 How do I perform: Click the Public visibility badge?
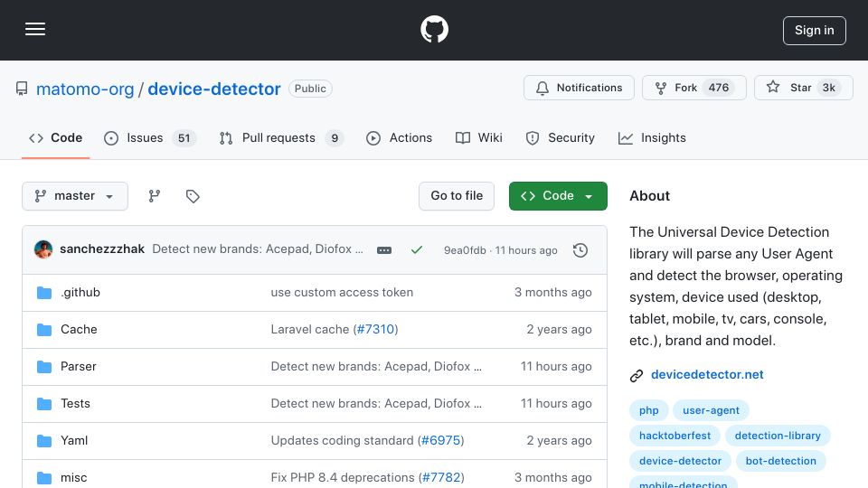pyautogui.click(x=310, y=89)
